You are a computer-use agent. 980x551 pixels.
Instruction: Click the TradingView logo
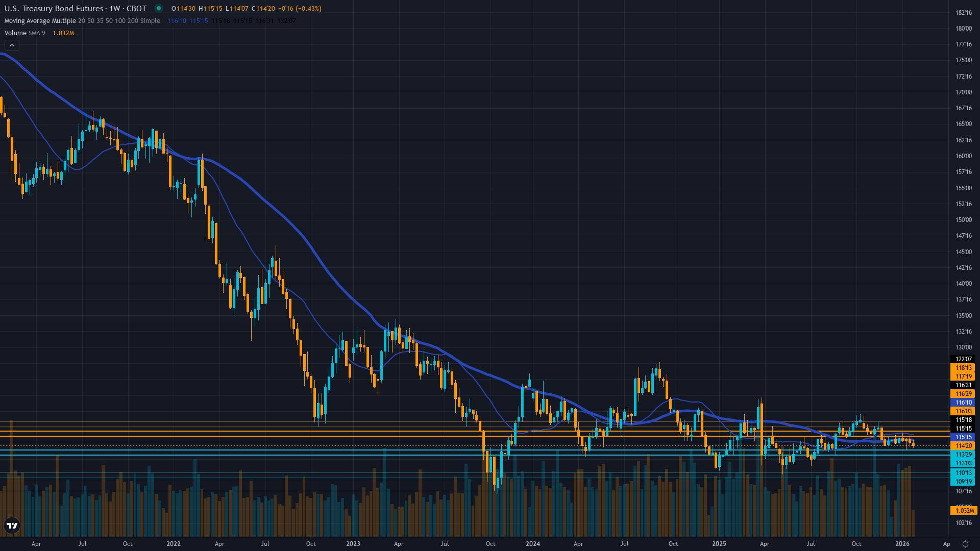12,525
